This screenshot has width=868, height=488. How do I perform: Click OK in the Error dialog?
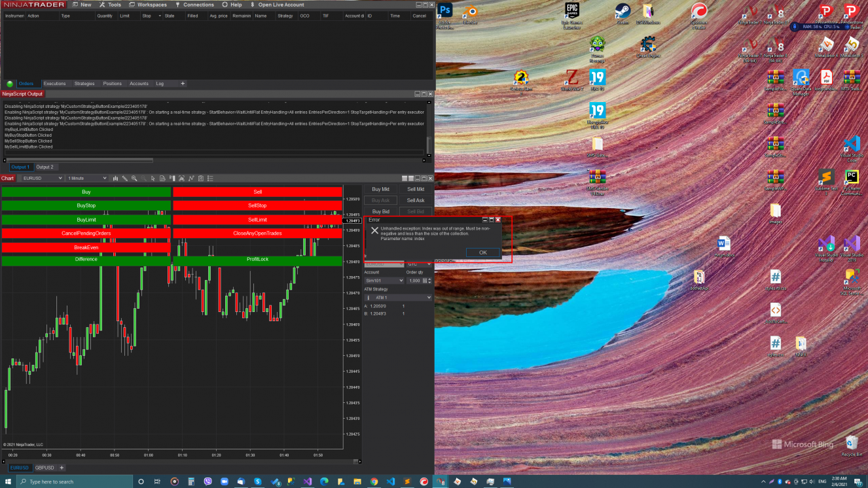click(483, 253)
